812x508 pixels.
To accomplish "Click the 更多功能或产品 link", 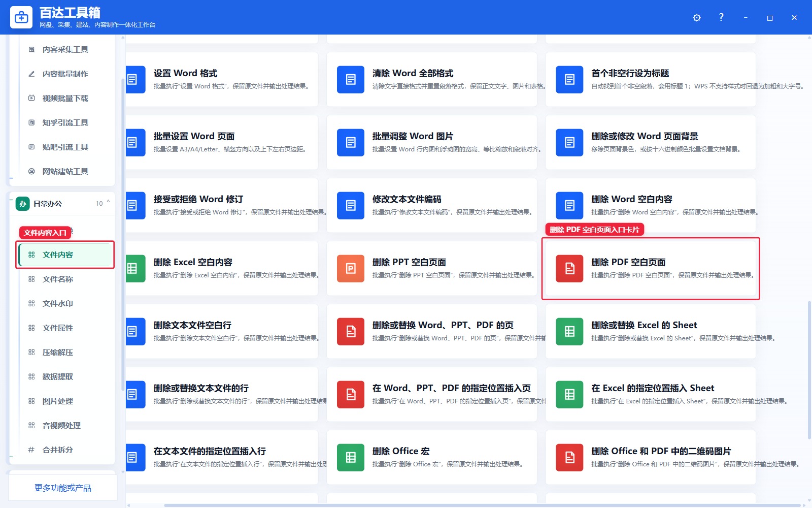I will [63, 488].
